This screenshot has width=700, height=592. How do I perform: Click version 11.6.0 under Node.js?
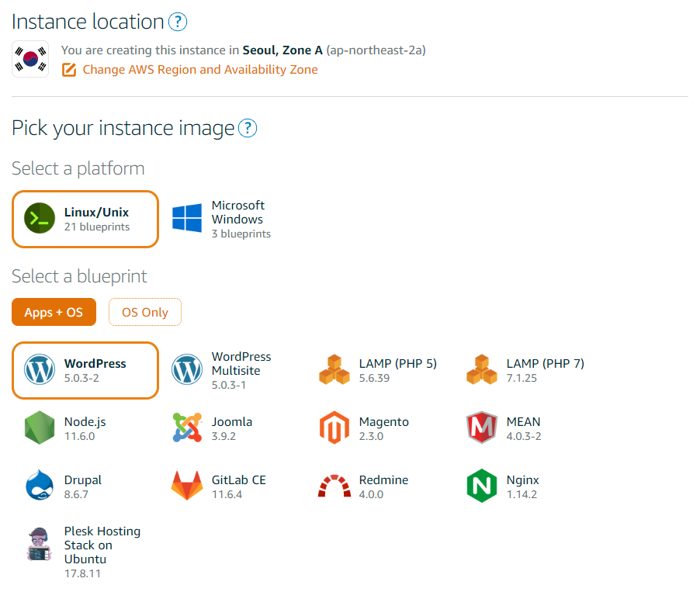coord(79,436)
